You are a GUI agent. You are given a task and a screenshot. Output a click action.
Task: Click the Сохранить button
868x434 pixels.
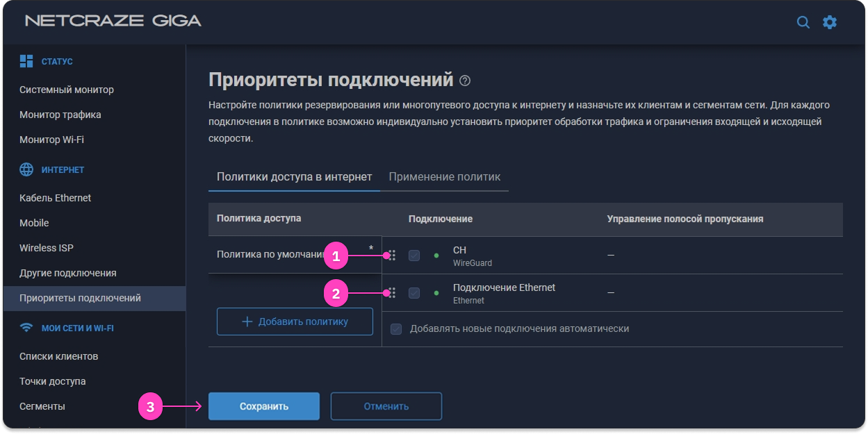click(264, 406)
